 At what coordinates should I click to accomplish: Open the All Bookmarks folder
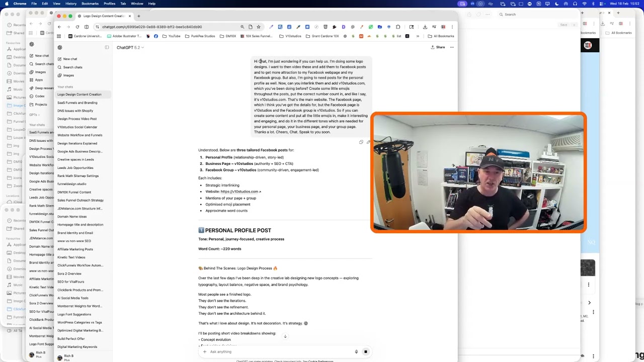(x=441, y=36)
